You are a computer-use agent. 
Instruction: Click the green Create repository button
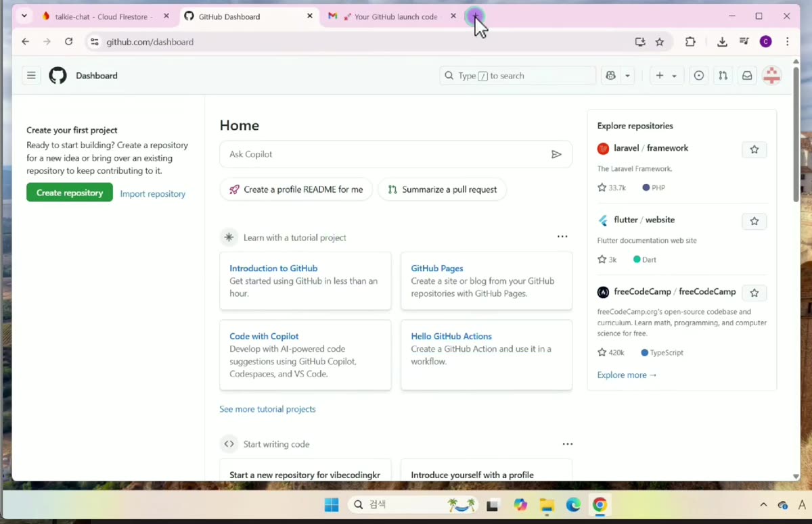pos(70,193)
